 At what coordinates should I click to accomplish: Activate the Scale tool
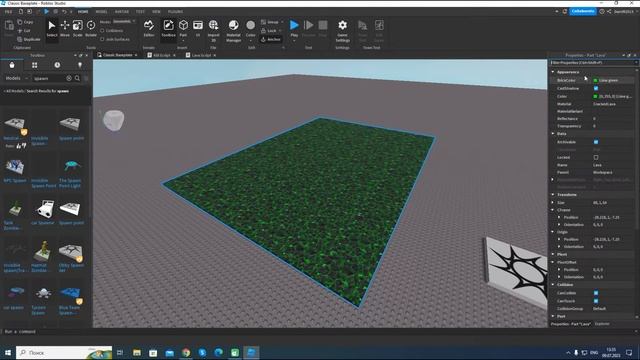(x=78, y=29)
